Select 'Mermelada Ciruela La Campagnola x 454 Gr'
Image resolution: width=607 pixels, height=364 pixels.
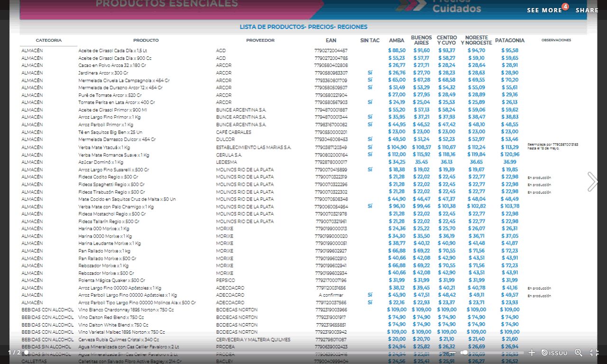point(124,81)
